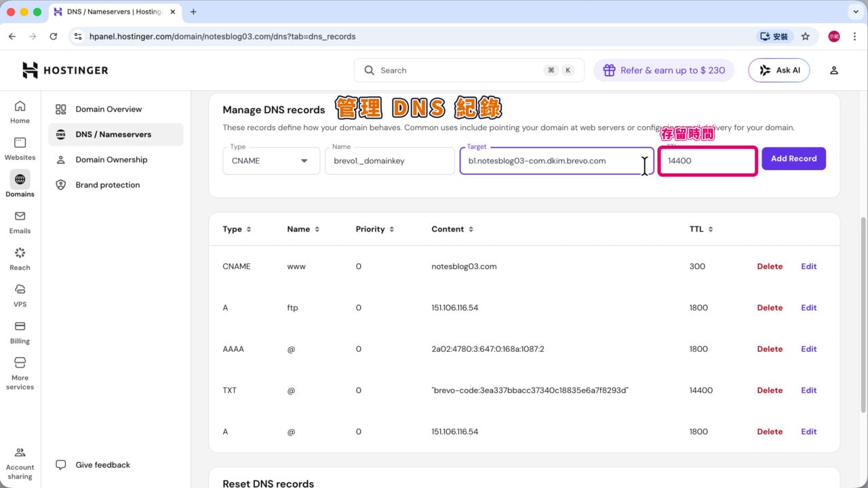
Task: Sort records by Priority column
Action: [374, 229]
